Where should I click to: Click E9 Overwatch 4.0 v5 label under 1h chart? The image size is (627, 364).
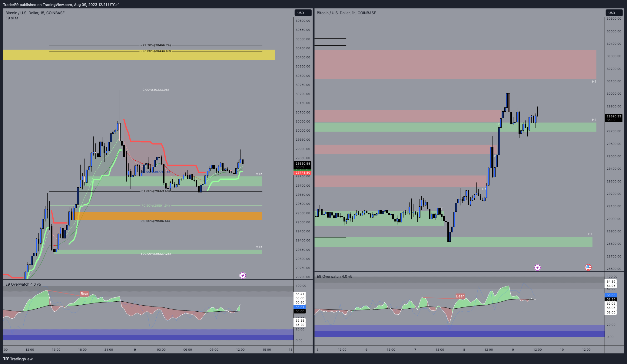(x=334, y=277)
